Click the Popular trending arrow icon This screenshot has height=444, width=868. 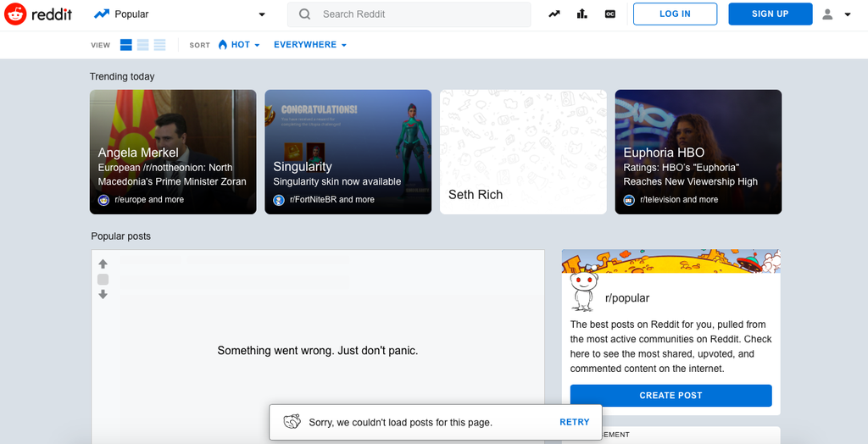tap(102, 14)
